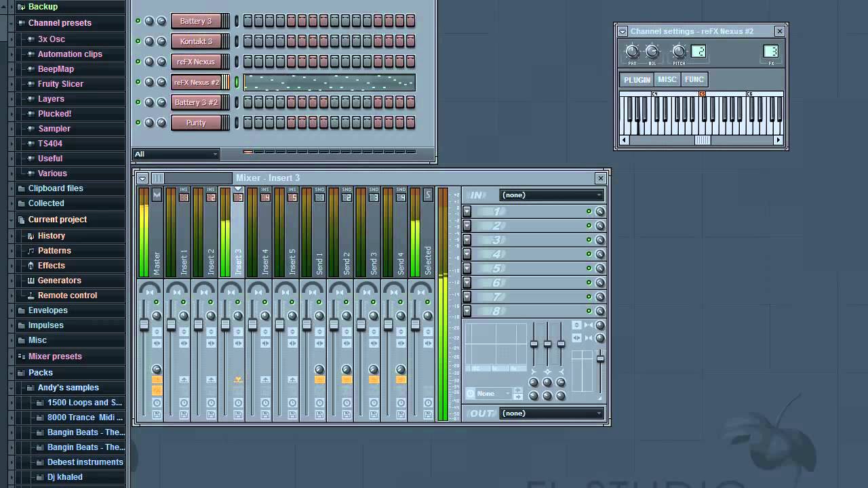The width and height of the screenshot is (868, 488).
Task: Click effect slot 3 mix level knob
Action: tap(599, 240)
